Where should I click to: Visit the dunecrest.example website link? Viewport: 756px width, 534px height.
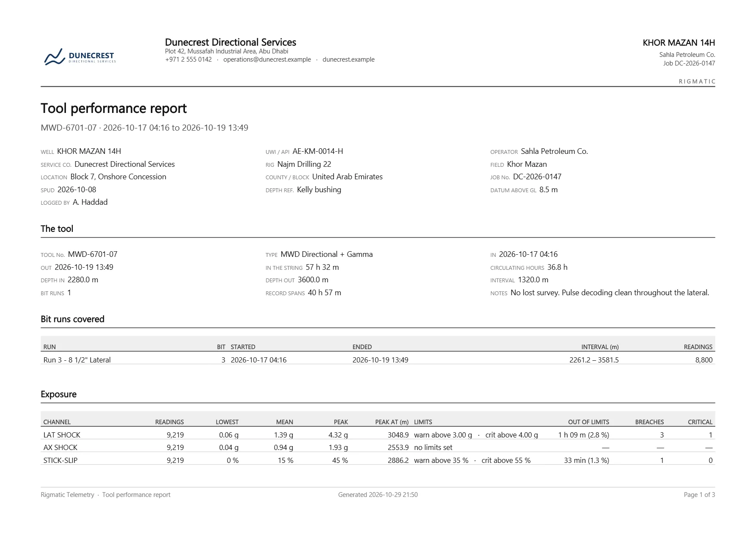tap(348, 59)
